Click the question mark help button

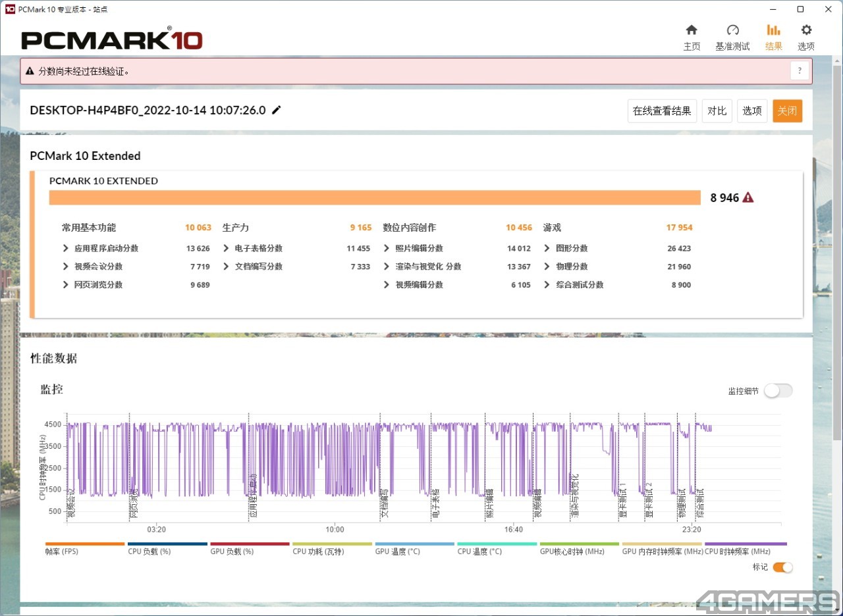point(800,71)
